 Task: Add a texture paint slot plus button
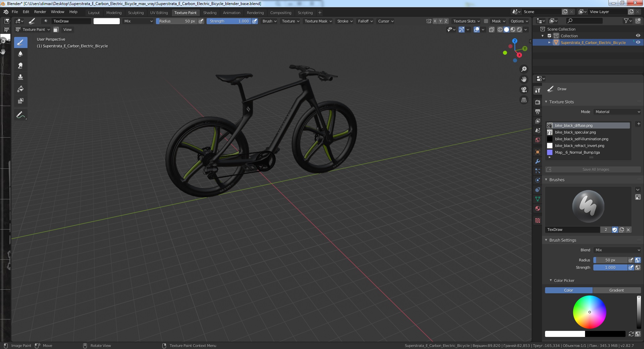638,124
